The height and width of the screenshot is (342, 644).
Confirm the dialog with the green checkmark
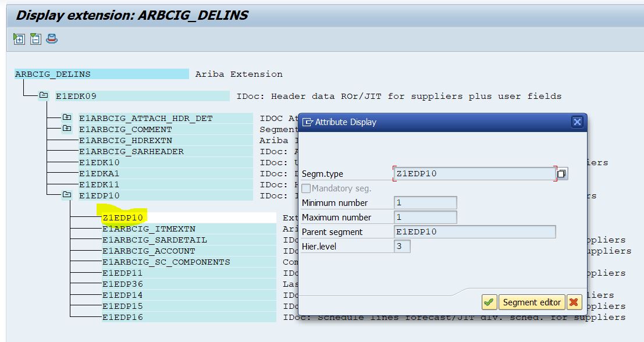tap(489, 302)
